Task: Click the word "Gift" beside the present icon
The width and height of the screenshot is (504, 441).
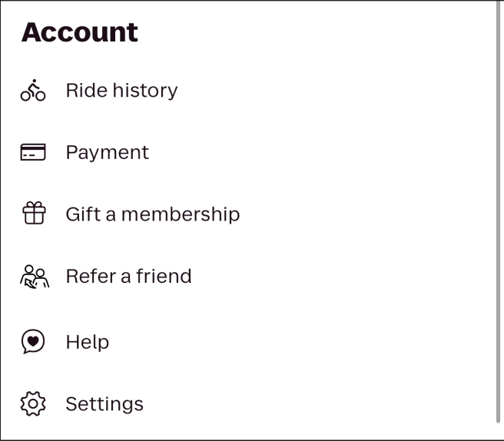Action: tap(83, 214)
